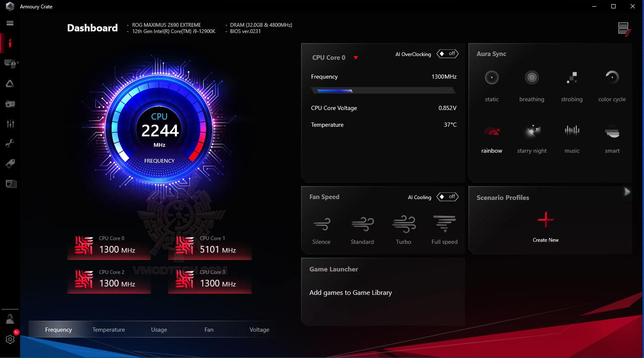Switch to the Voltage tab
The image size is (644, 358).
tap(259, 330)
